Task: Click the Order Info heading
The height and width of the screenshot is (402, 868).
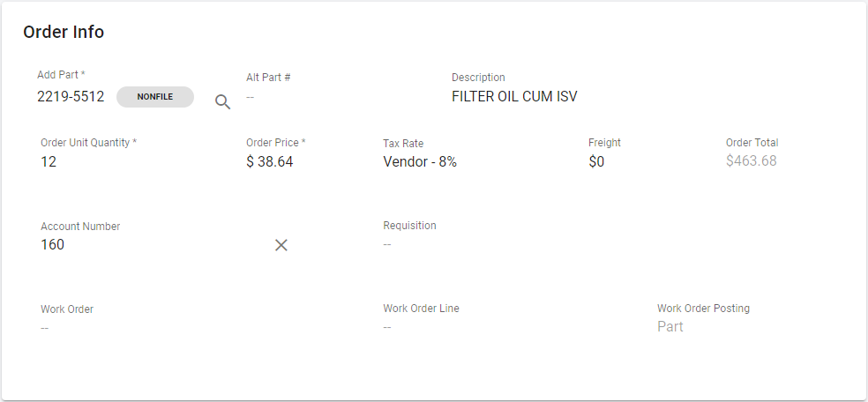Action: coord(64,33)
